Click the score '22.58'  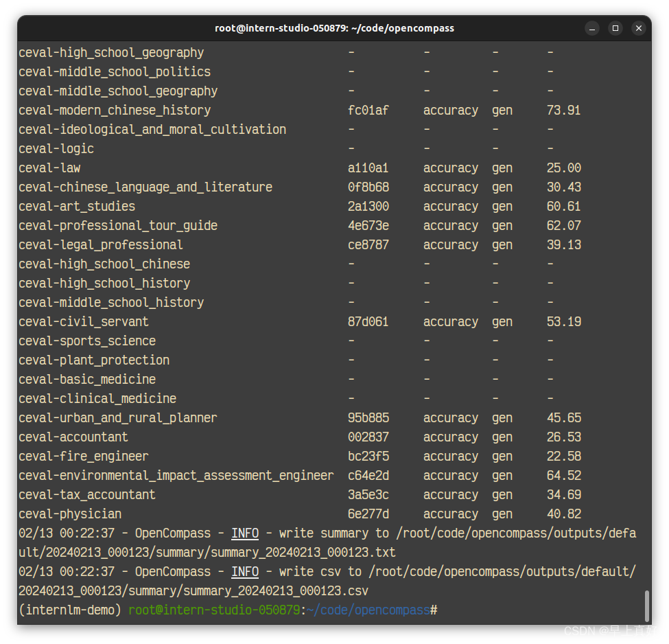(x=563, y=456)
